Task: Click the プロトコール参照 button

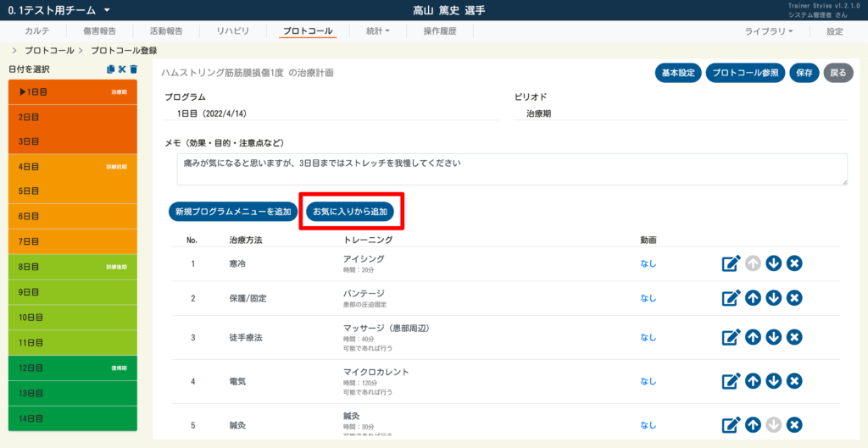Action: [745, 73]
